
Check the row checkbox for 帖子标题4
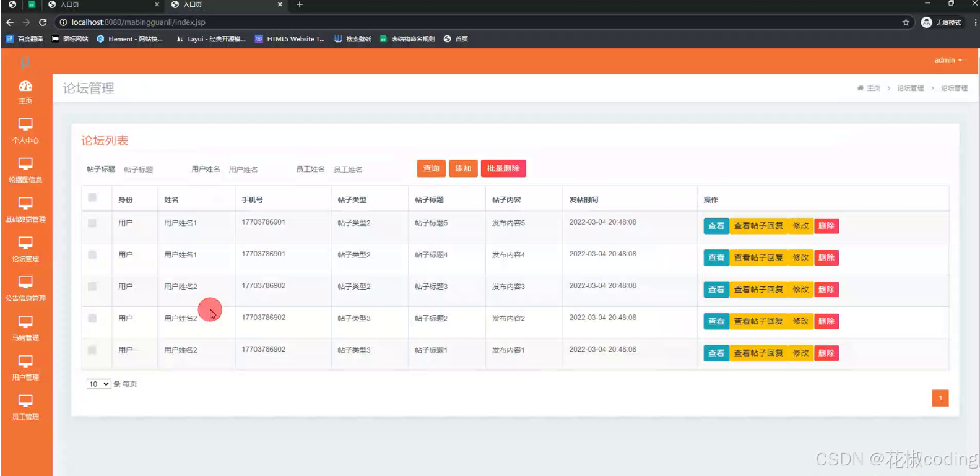click(x=92, y=254)
